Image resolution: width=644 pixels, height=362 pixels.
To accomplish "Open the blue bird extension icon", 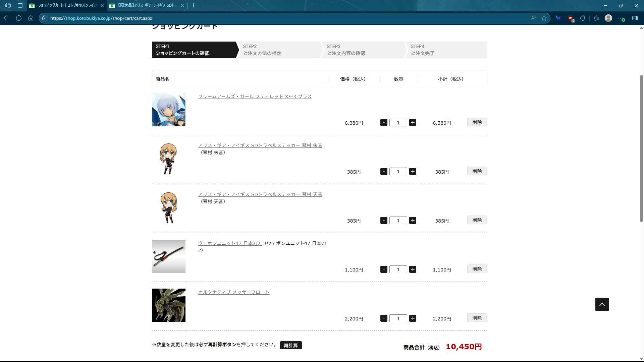I will [x=558, y=18].
